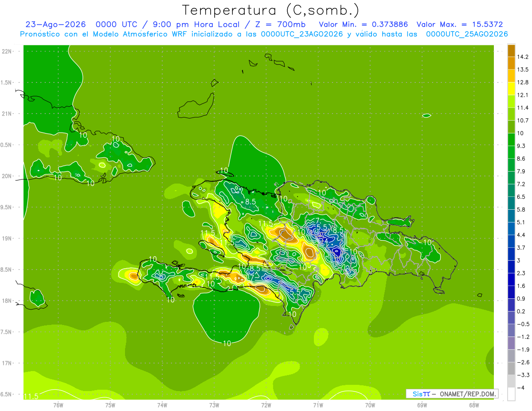This screenshot has height=411, width=532.
Task: Click the green segment between 10 and 9.3
Action: pos(511,140)
